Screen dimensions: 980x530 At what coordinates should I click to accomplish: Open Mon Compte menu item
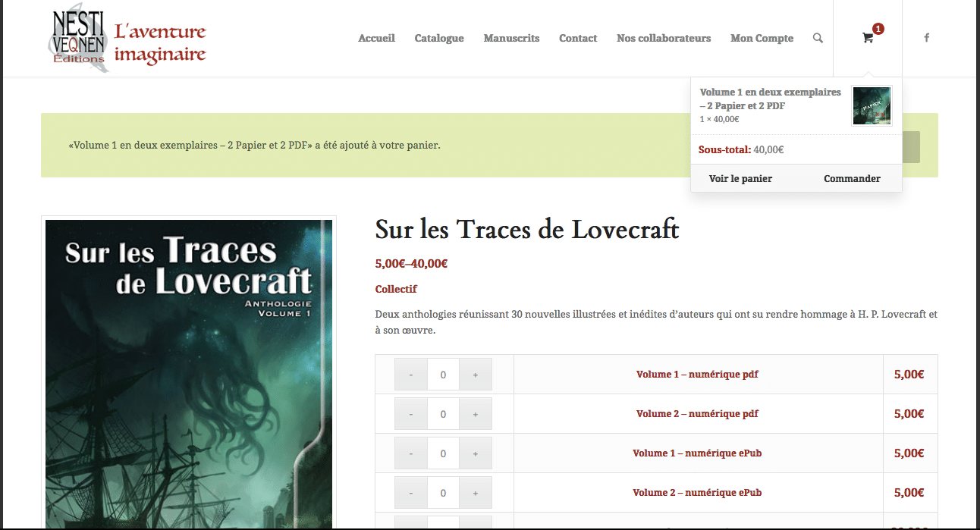(x=762, y=38)
